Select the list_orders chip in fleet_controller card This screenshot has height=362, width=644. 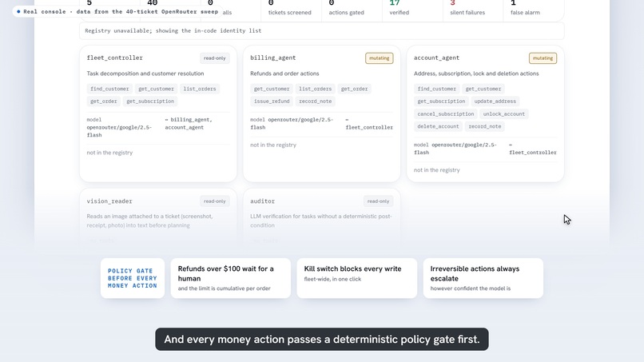tap(200, 89)
